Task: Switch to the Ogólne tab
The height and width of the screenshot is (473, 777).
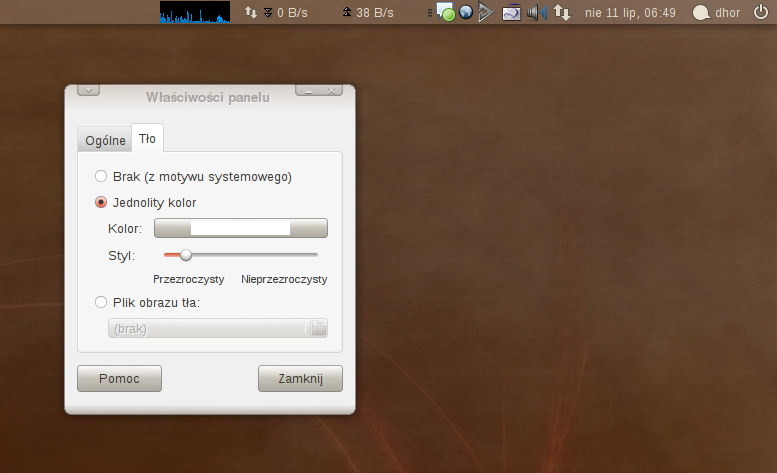Action: (x=105, y=141)
